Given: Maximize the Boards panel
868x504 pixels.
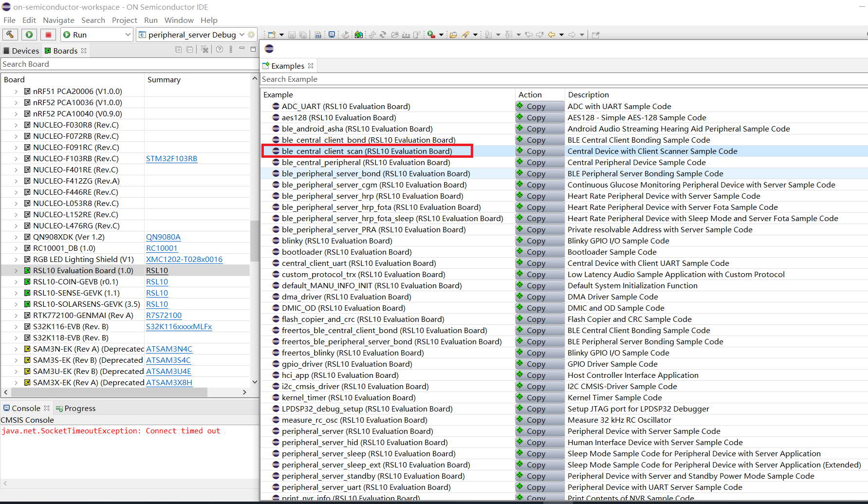Looking at the screenshot, I should pos(253,49).
